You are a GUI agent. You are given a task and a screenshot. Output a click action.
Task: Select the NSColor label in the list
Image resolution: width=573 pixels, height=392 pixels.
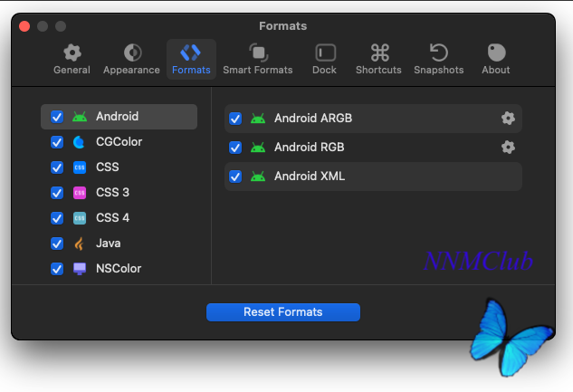119,269
